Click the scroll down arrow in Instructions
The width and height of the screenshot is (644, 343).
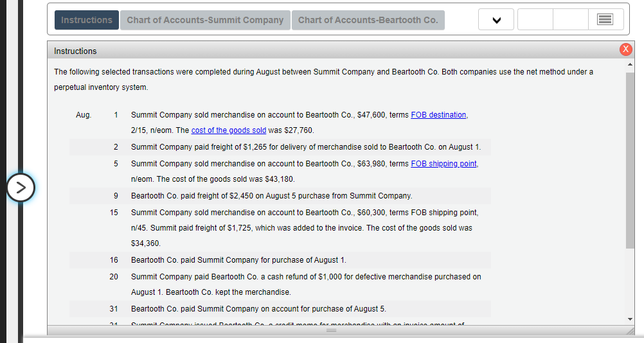point(630,319)
